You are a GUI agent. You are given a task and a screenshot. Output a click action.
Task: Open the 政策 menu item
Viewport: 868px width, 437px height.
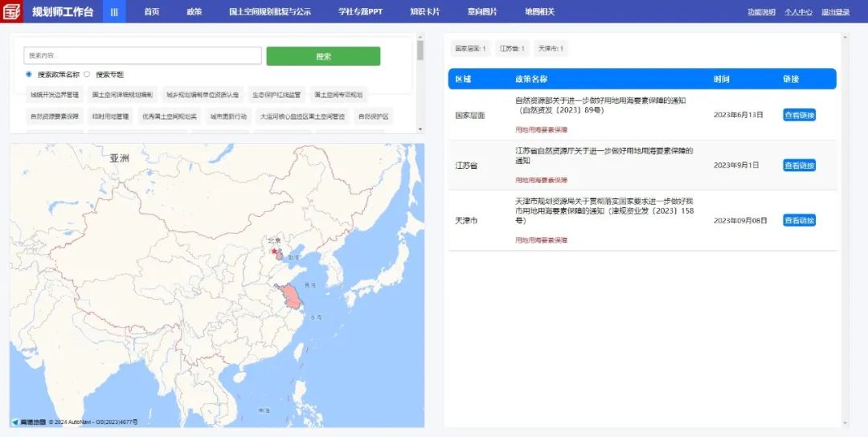coord(194,11)
